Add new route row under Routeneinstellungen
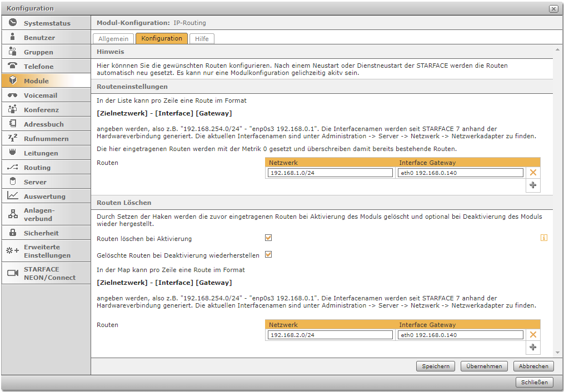 coord(533,185)
